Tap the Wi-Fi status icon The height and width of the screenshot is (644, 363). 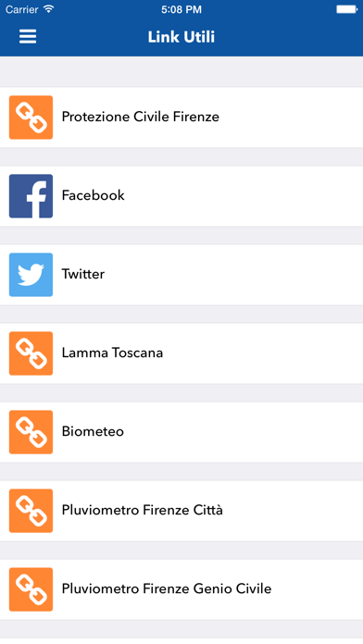[49, 9]
